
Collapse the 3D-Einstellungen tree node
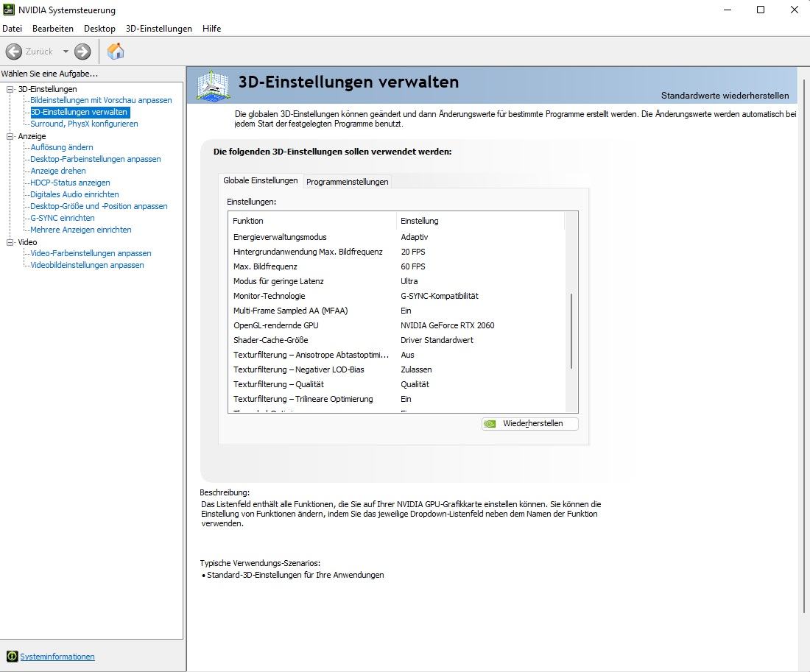click(x=10, y=89)
